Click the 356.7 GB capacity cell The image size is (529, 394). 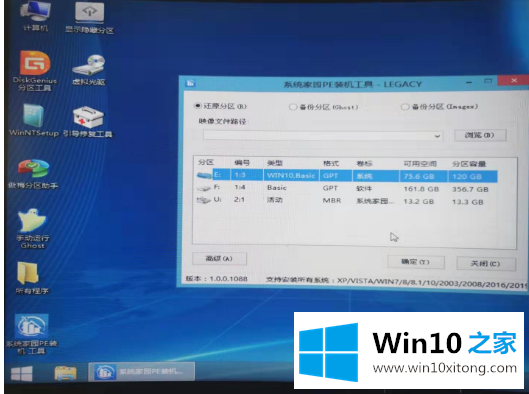click(x=470, y=189)
